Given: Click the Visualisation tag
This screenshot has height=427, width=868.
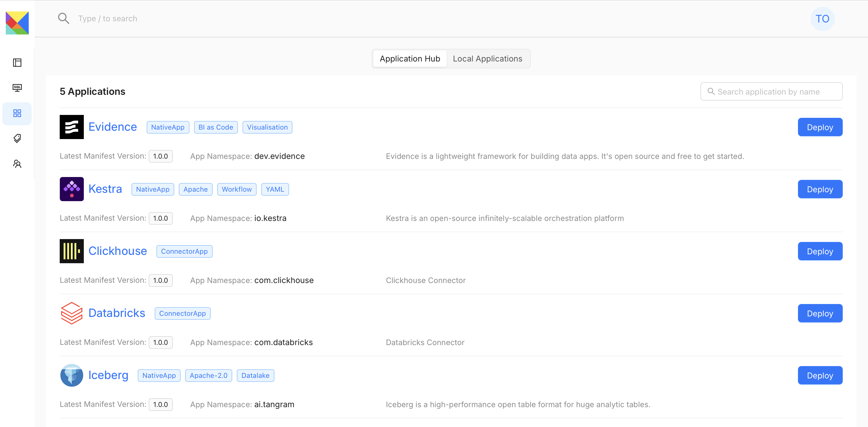Looking at the screenshot, I should 267,127.
